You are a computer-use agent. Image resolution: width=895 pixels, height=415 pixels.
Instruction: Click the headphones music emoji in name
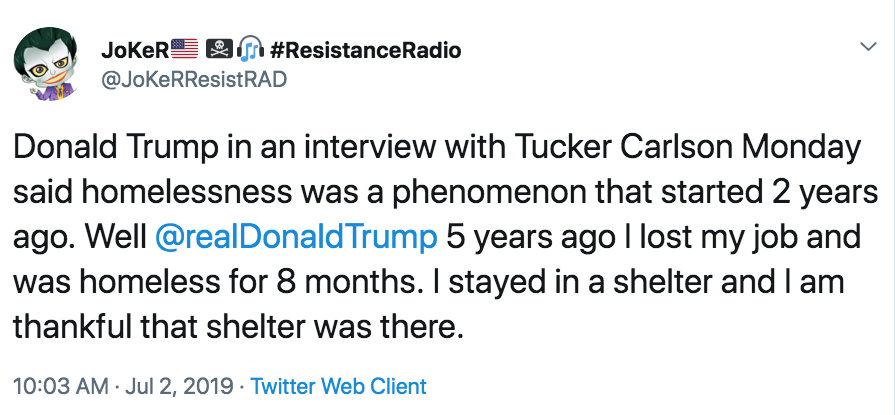(x=250, y=50)
